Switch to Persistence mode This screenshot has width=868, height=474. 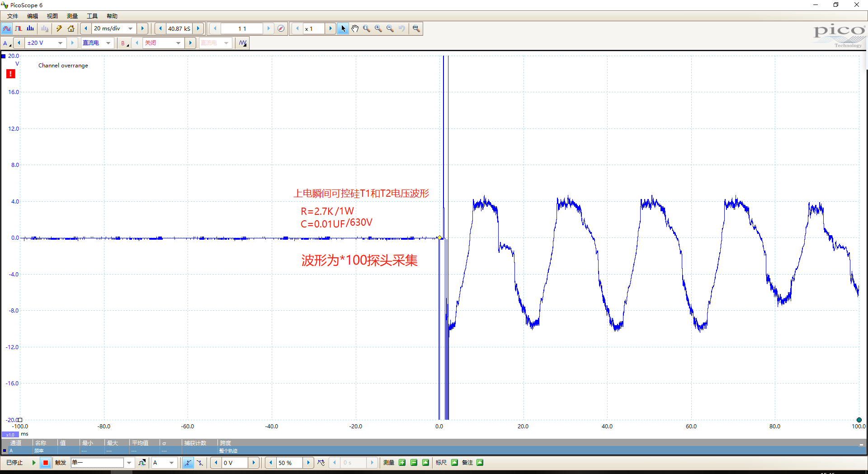pyautogui.click(x=19, y=28)
